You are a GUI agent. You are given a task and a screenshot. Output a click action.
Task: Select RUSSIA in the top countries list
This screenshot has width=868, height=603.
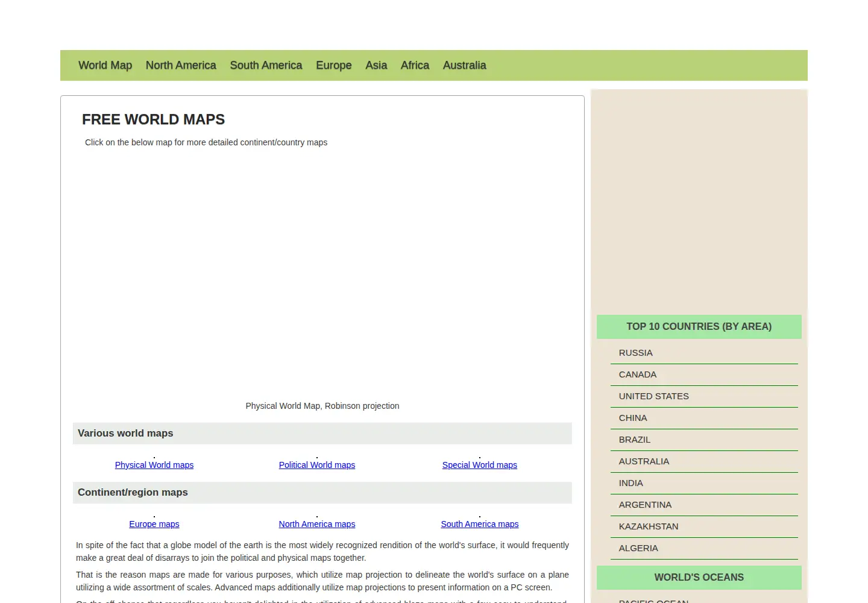pos(704,353)
